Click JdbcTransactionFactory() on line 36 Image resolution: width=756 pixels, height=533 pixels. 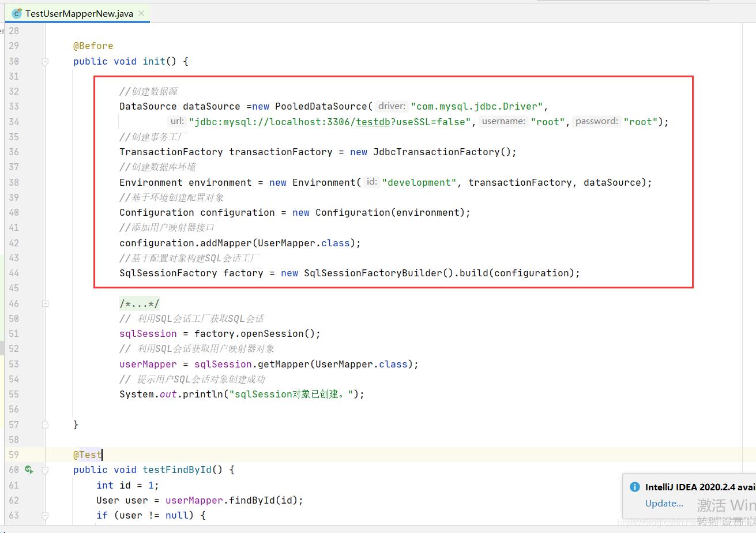[x=442, y=152]
